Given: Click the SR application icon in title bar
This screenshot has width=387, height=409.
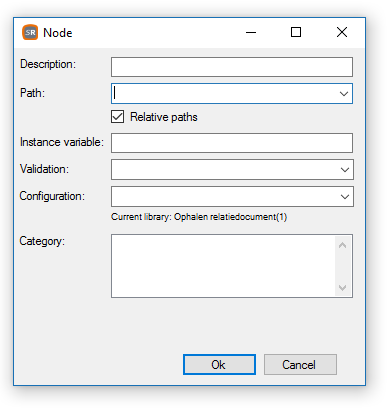Looking at the screenshot, I should pyautogui.click(x=30, y=32).
